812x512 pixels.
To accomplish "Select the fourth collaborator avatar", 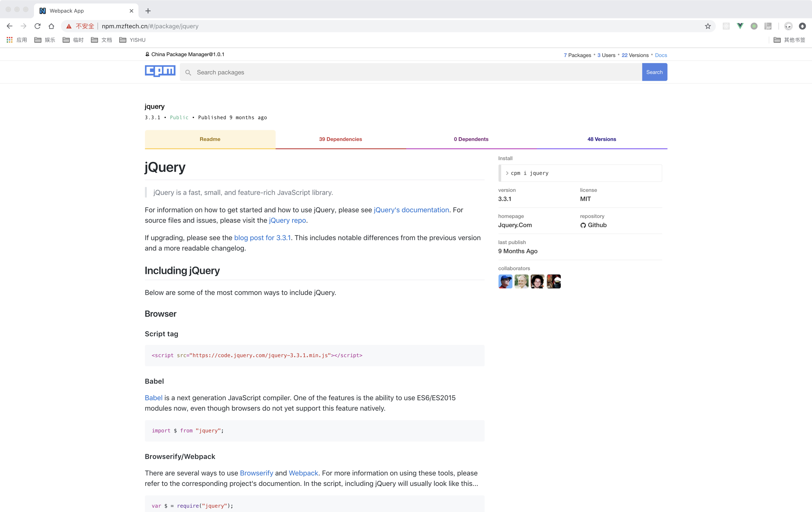I will [553, 281].
